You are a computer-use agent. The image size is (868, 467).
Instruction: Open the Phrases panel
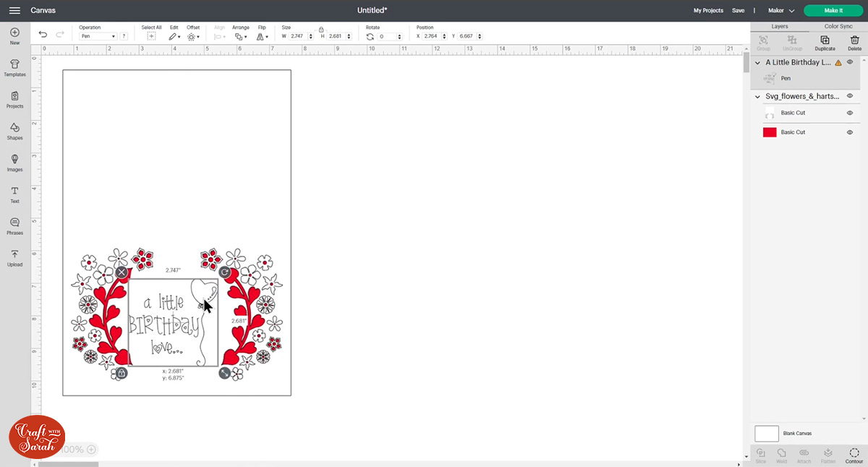14,227
